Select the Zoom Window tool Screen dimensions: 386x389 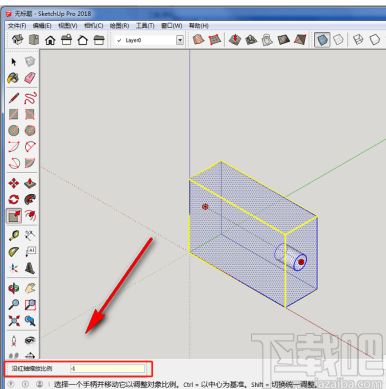tap(30, 304)
